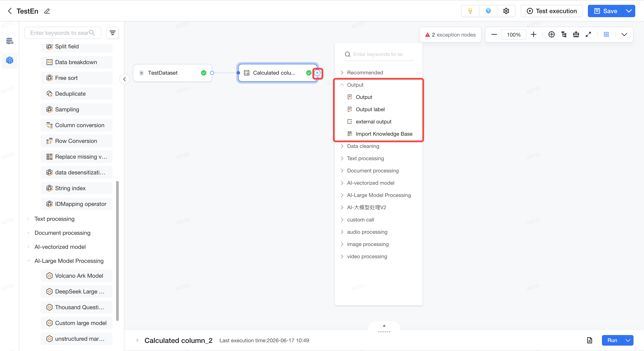Open the log document icon beside Run
This screenshot has height=351, width=644.
click(x=589, y=340)
